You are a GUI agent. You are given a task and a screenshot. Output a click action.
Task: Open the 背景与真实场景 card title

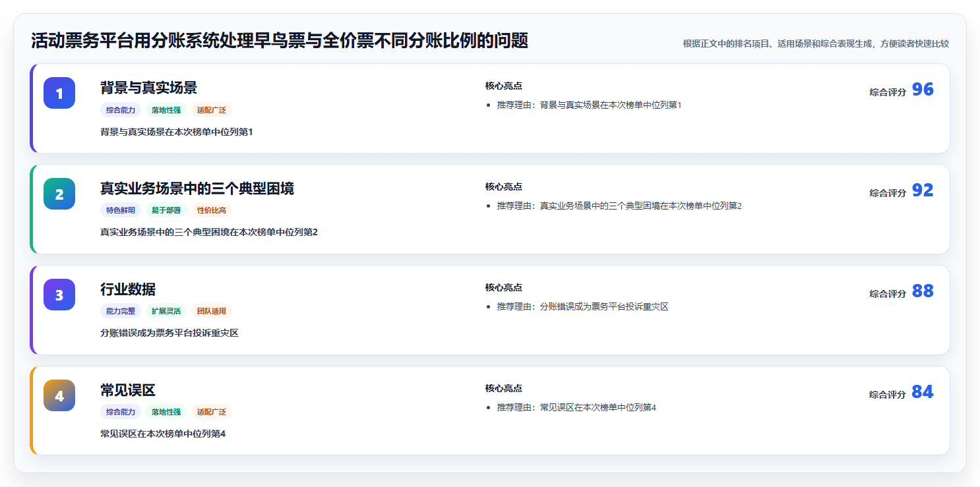[148, 88]
